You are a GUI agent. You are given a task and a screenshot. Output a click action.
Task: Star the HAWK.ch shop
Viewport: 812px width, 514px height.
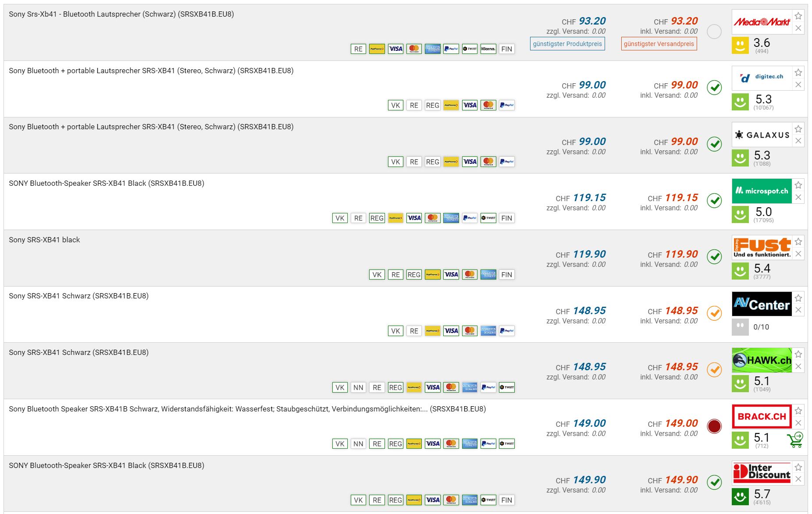(798, 354)
